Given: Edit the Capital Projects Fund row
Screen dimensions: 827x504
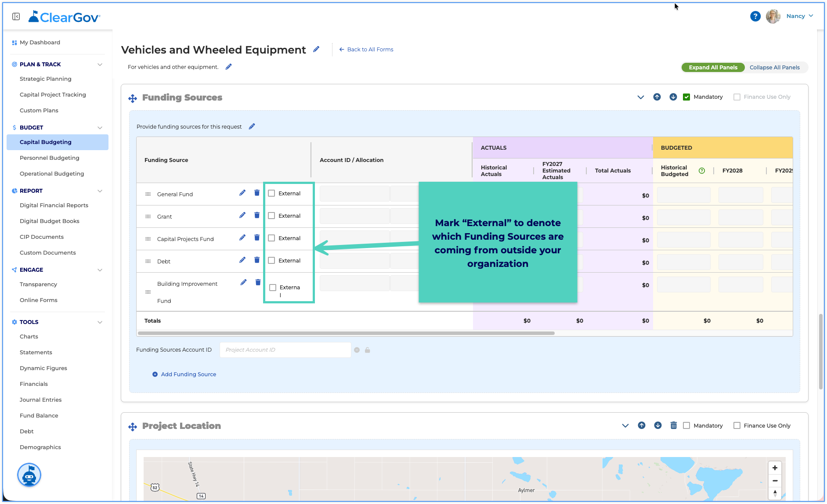Looking at the screenshot, I should [x=242, y=238].
